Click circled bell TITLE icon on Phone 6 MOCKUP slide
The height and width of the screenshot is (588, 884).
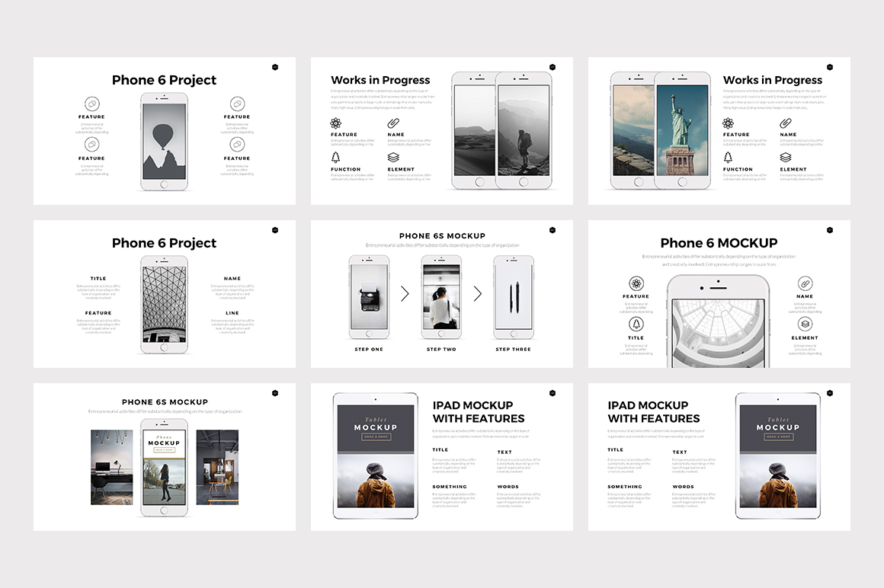click(636, 324)
